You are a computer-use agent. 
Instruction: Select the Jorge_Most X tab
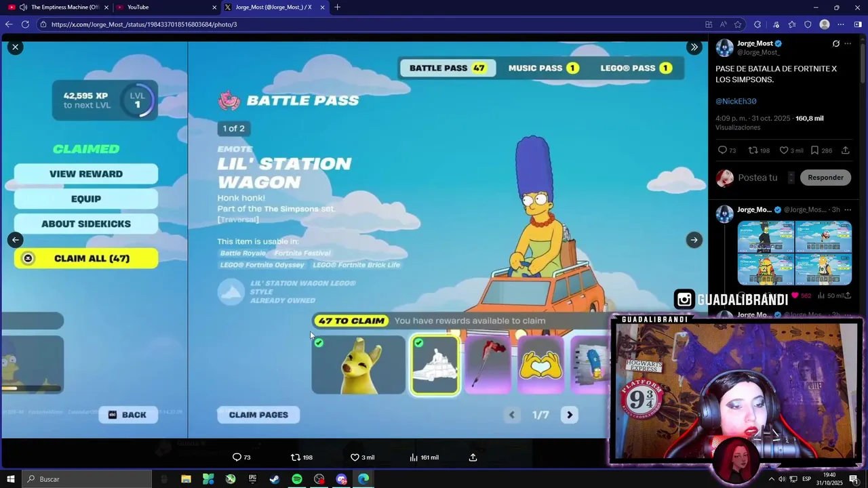coord(274,7)
